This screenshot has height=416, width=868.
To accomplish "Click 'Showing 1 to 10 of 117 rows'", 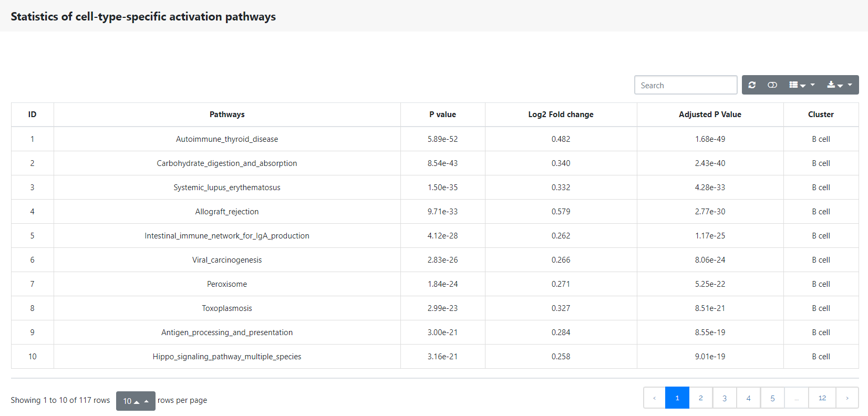I will tap(60, 400).
